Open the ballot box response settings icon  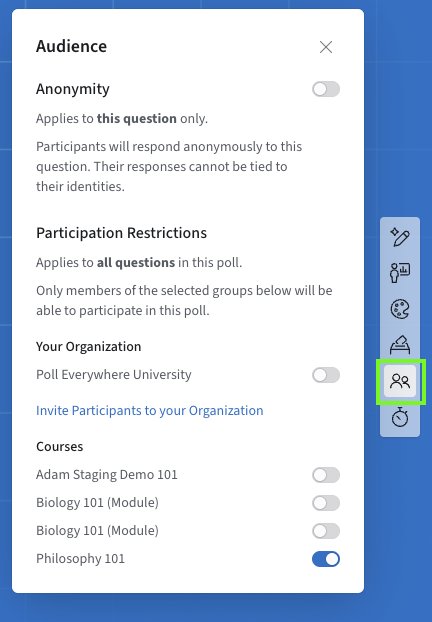point(400,345)
